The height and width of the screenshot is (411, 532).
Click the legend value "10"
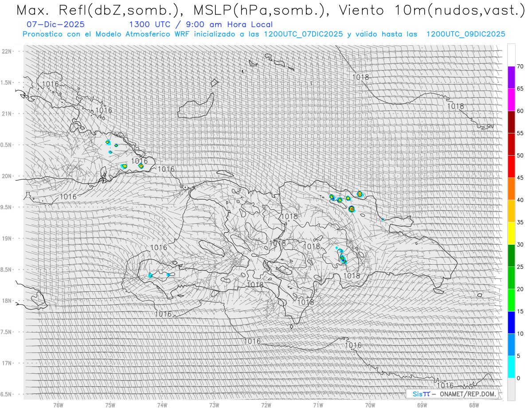point(520,333)
